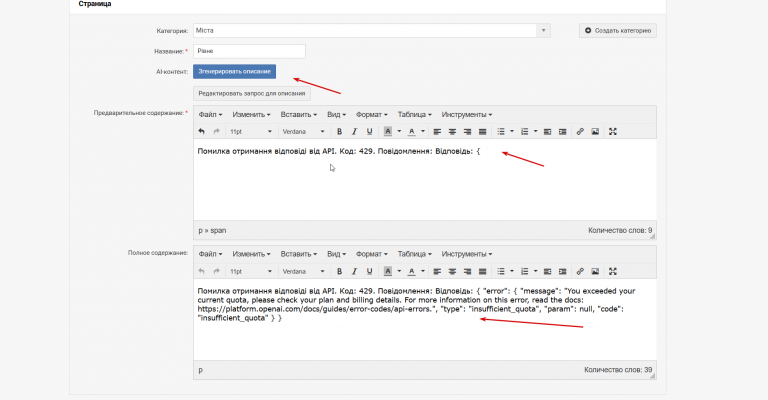The height and width of the screenshot is (400, 768).
Task: Expand numbered list styles in preliminary editor
Action: [535, 132]
